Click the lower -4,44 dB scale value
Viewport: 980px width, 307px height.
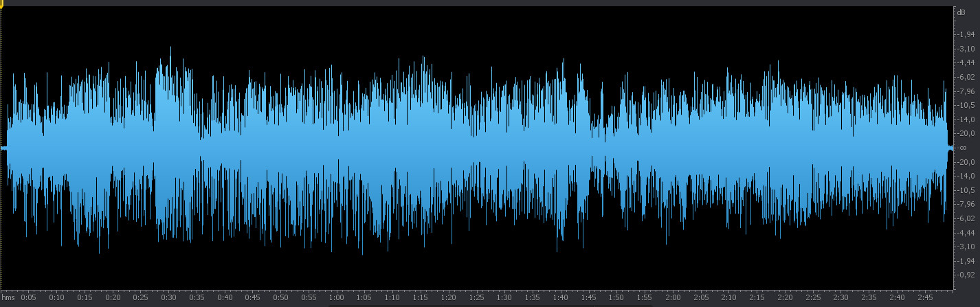(966, 233)
